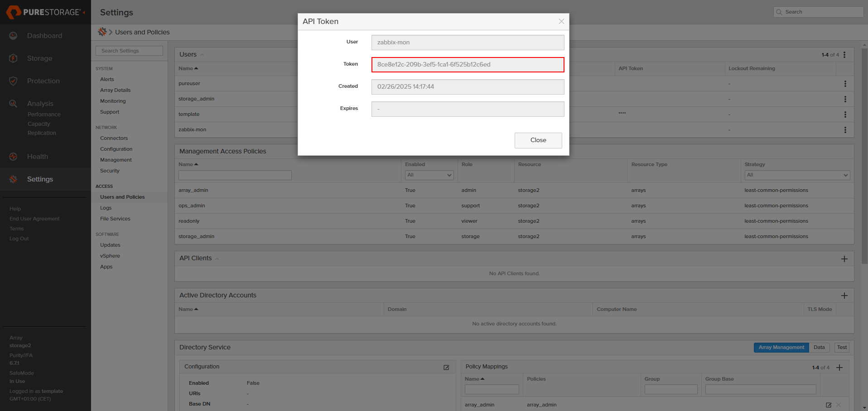Viewport: 868px width, 411px height.
Task: Open Array Details settings
Action: [115, 90]
